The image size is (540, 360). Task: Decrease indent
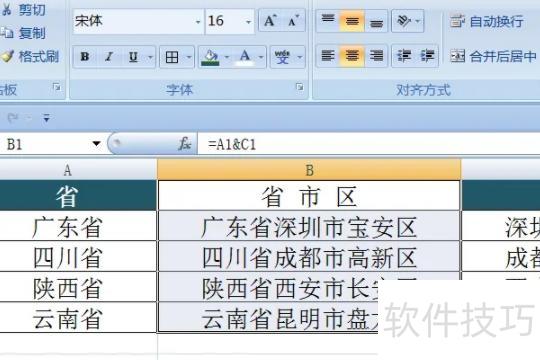click(404, 56)
